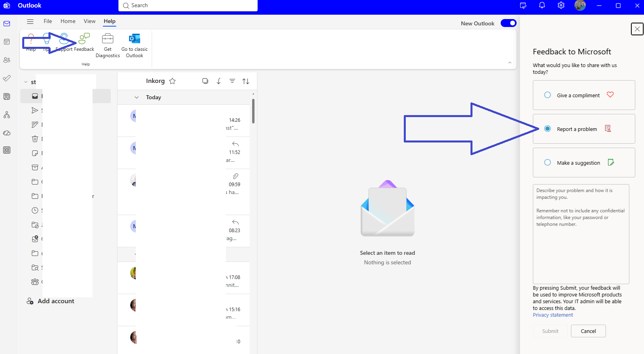
Task: Collapse the account folder tree chevron
Action: tap(26, 82)
